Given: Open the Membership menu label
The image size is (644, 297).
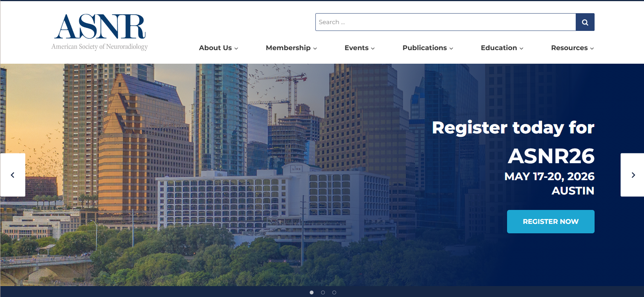Looking at the screenshot, I should (288, 48).
